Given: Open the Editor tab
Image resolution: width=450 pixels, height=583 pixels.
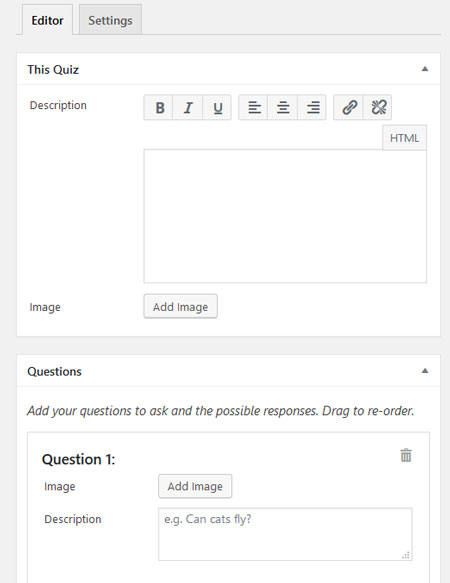Looking at the screenshot, I should 47,20.
